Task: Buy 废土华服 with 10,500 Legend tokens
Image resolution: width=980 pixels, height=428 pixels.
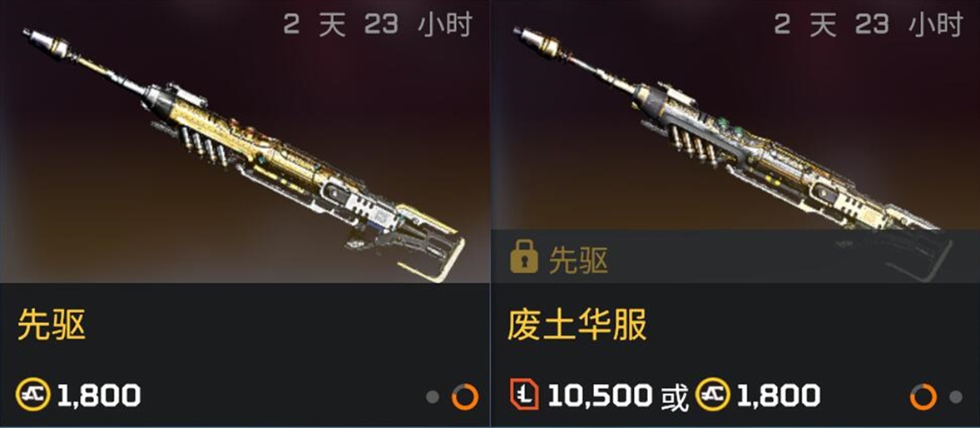Action: [x=582, y=396]
